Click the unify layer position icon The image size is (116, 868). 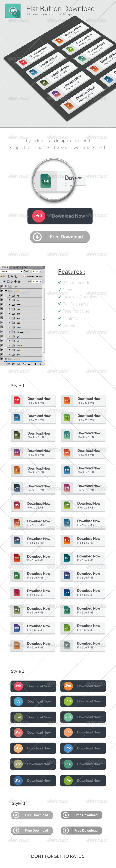[x=8, y=277]
